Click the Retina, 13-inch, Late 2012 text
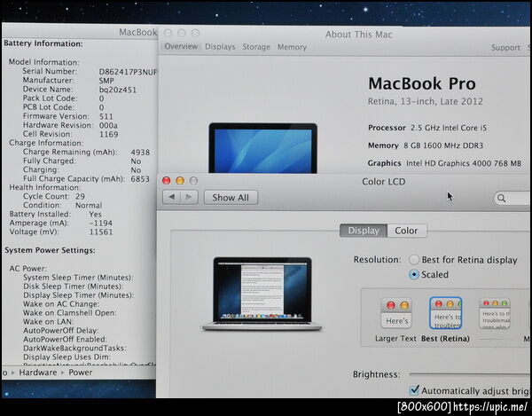 [425, 101]
